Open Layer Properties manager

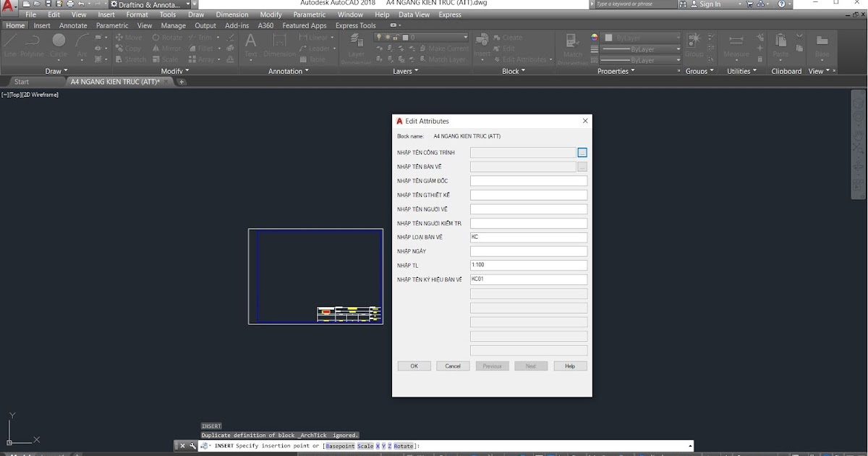[x=356, y=49]
